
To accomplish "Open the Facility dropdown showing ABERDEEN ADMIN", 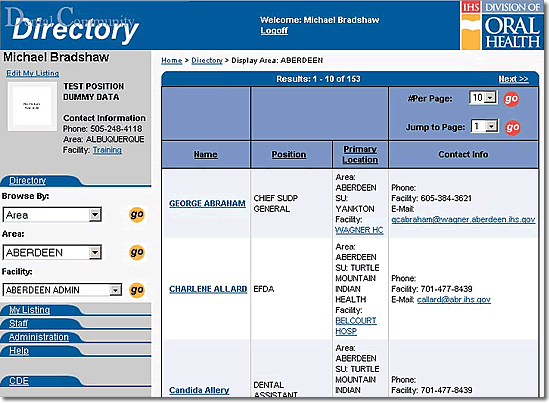I will [x=62, y=290].
